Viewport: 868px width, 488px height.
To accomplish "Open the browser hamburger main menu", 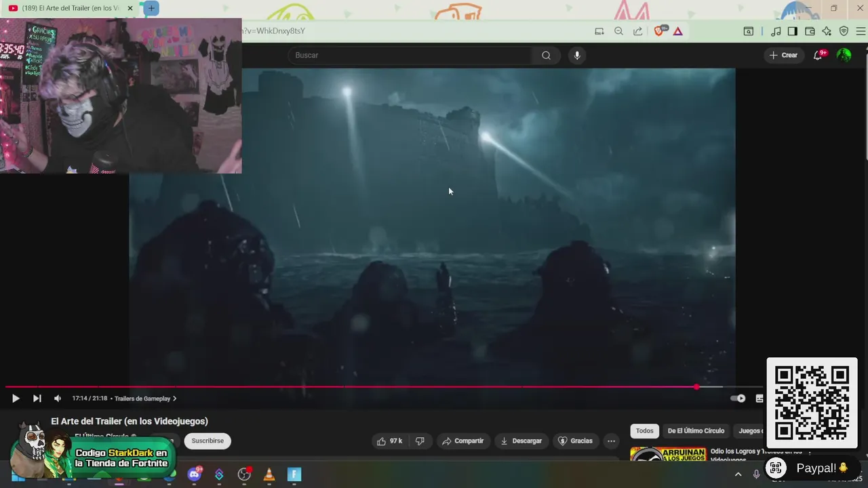I will (861, 31).
